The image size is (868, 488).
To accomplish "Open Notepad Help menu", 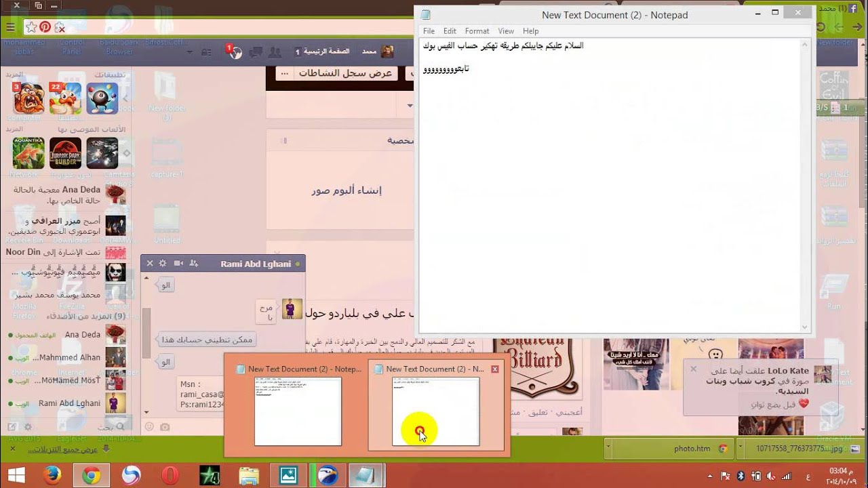I will tap(531, 31).
